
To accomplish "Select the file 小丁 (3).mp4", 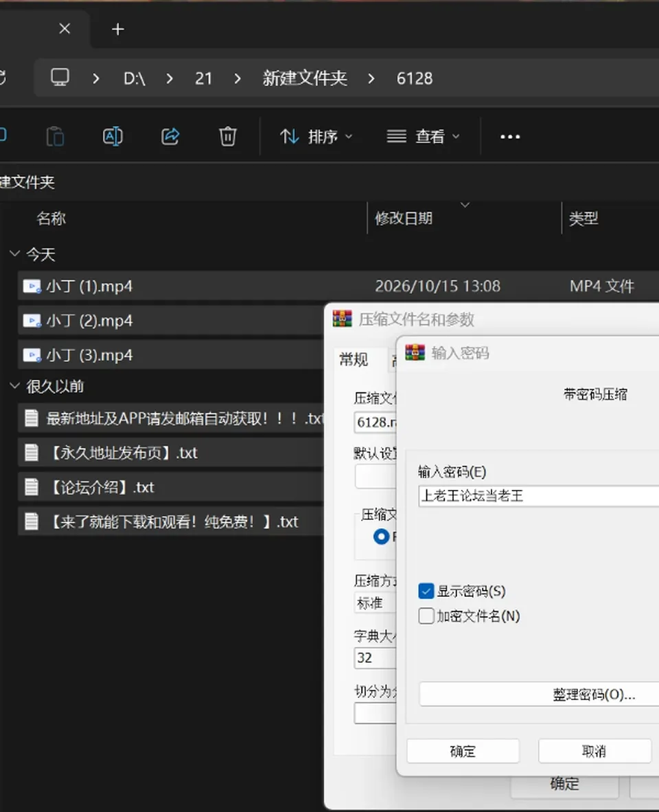I will (x=171, y=354).
